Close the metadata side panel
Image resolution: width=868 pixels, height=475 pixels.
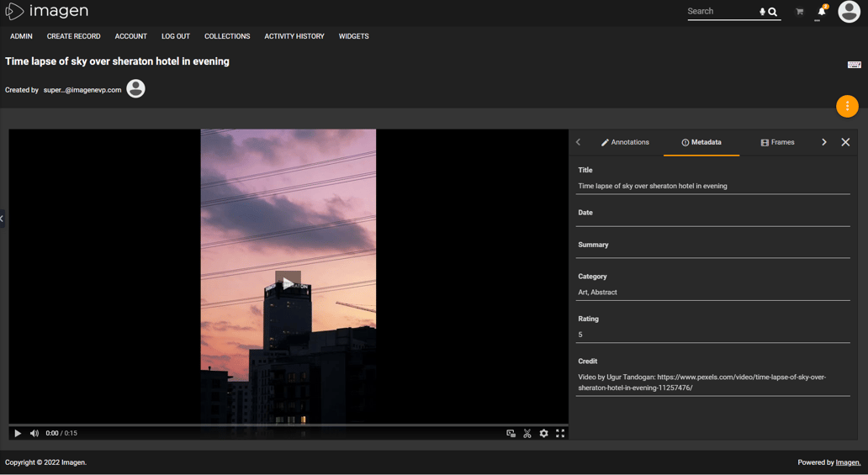tap(845, 142)
